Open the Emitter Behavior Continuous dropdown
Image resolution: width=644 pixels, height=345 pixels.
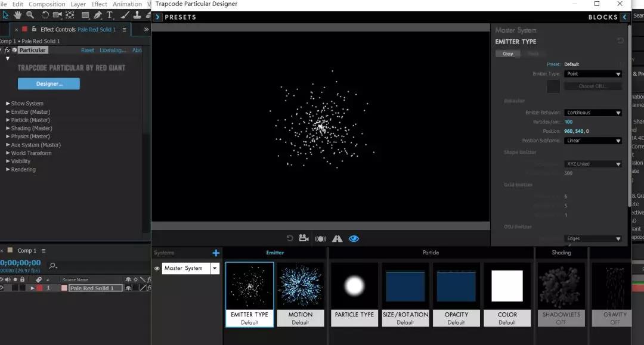point(593,113)
